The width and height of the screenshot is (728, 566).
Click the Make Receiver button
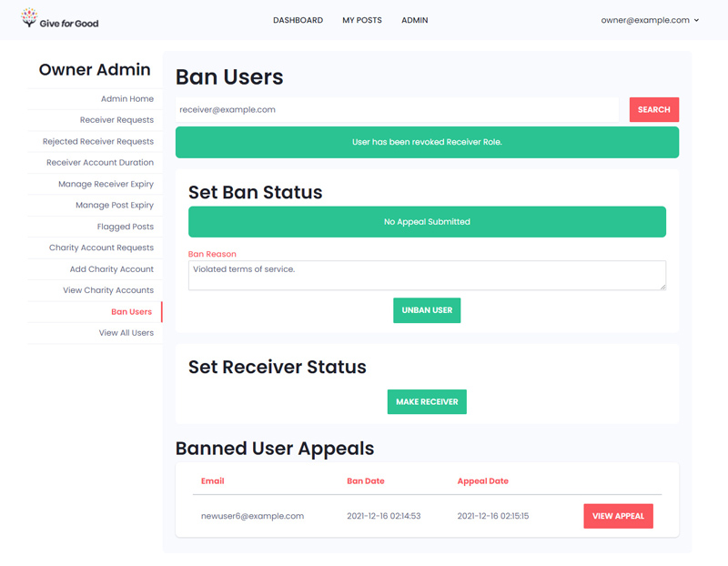(x=427, y=401)
